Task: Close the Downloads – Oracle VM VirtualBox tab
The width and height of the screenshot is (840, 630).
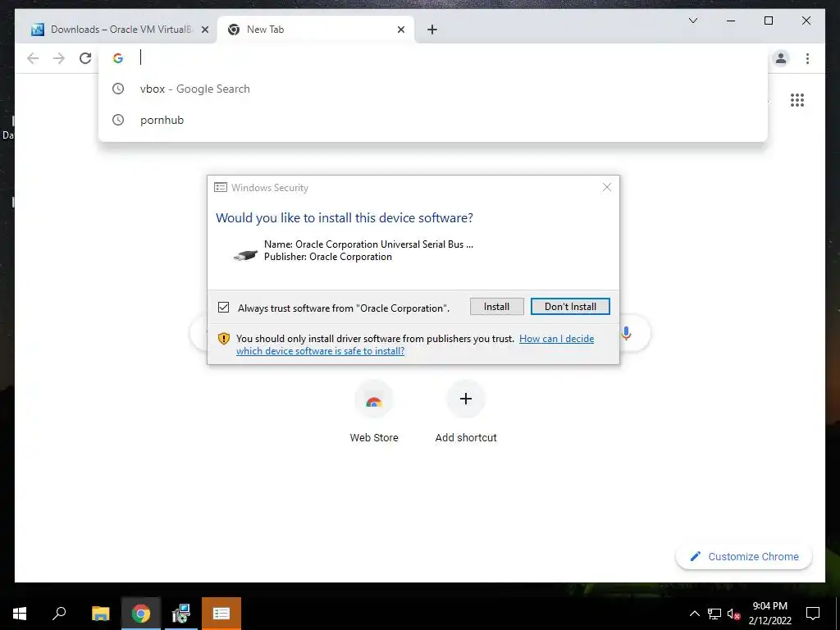Action: point(204,30)
